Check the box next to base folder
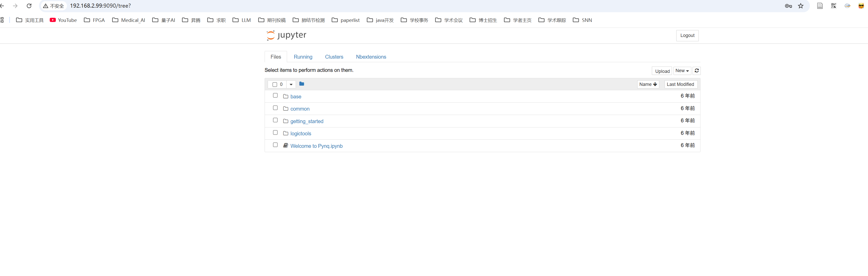Viewport: 868px width, 276px height. [275, 96]
